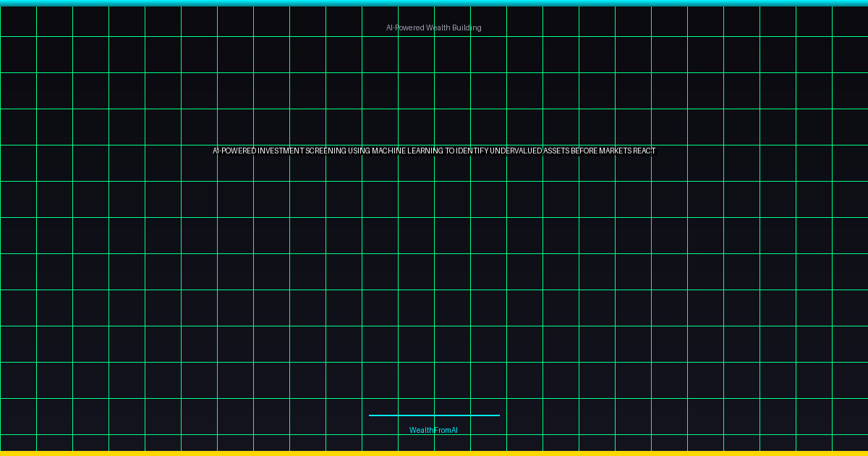The image size is (868, 456).
Task: Click the "AI-Powered Wealth Building" subtitle text
Action: (433, 28)
